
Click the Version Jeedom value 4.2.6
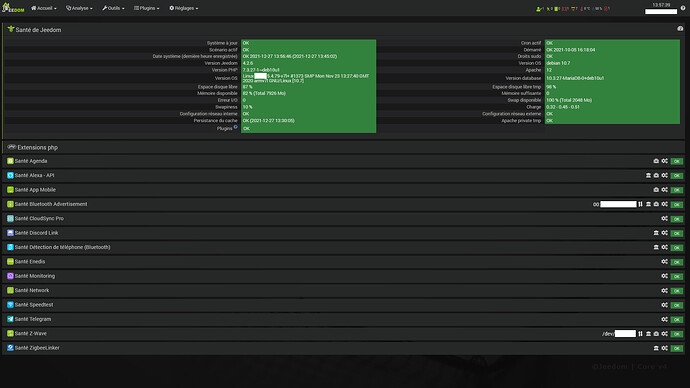pos(248,63)
